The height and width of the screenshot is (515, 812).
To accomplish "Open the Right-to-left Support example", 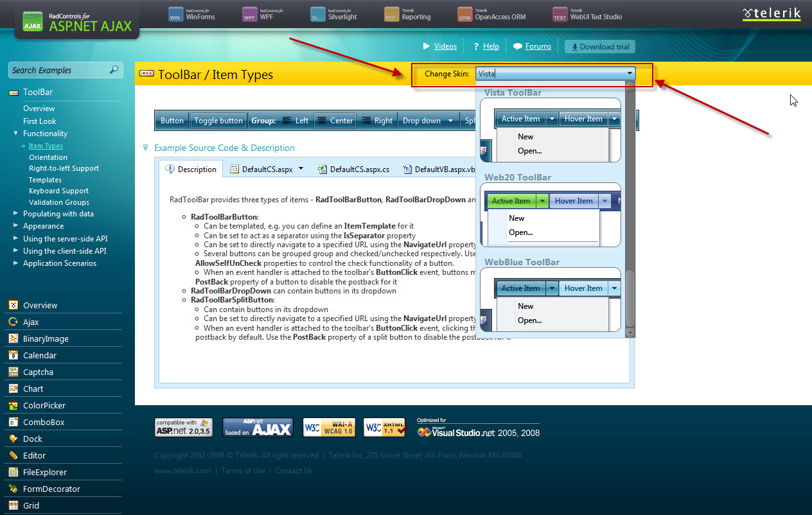I will coord(64,168).
